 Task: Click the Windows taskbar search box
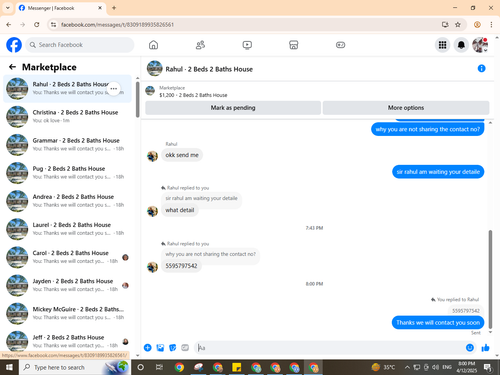pyautogui.click(x=74, y=367)
